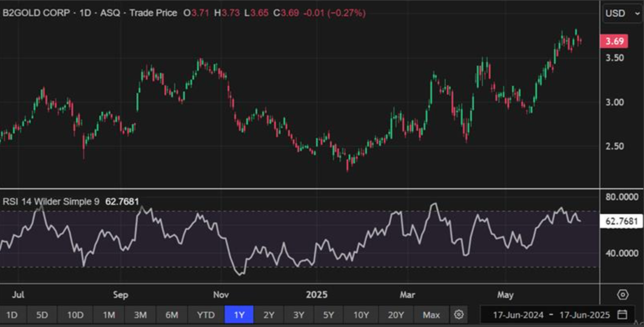The width and height of the screenshot is (644, 327).
Task: Click the 80.0000 RSI axis label
Action: [622, 197]
